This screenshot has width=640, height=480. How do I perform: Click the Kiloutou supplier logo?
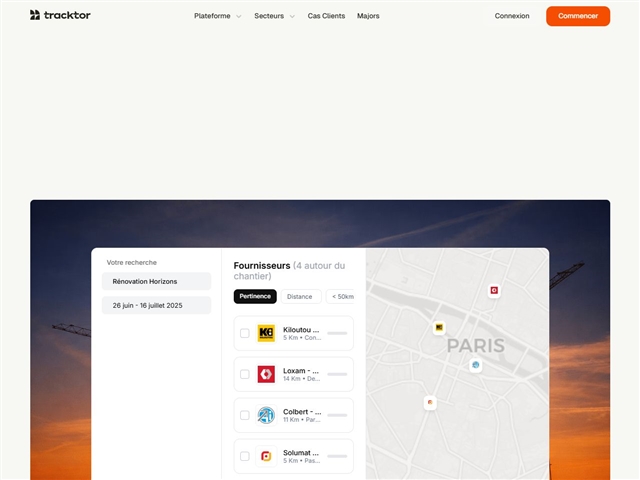[x=266, y=333]
